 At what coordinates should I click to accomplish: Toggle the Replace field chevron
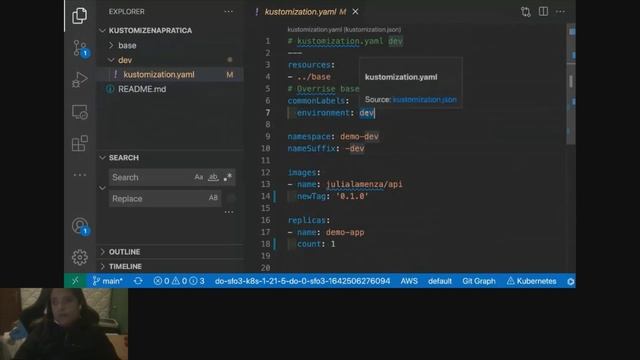tap(102, 188)
